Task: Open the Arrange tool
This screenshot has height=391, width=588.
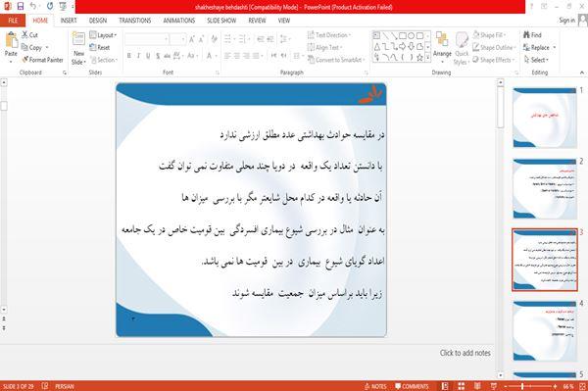Action: coord(442,48)
